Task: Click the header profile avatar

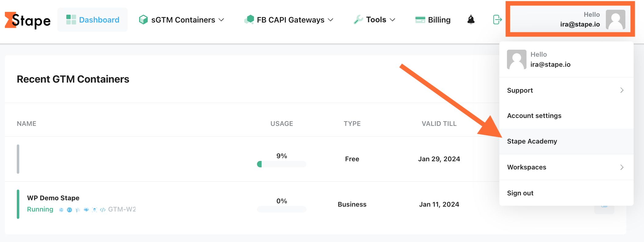Action: tap(616, 20)
